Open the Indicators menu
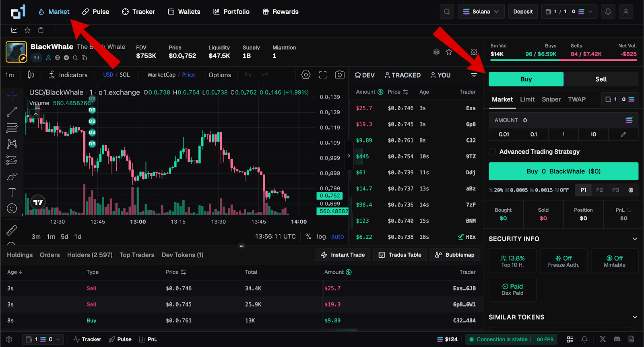 pyautogui.click(x=68, y=75)
